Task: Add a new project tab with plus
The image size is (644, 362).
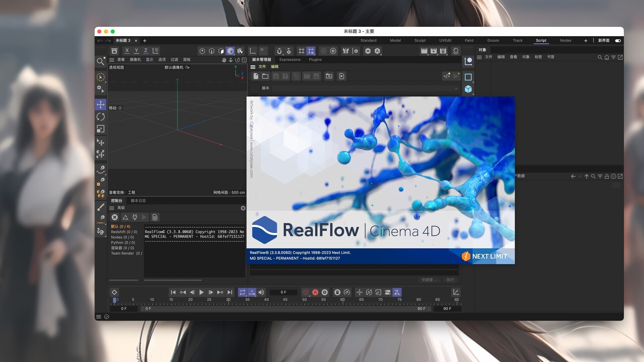Action: [x=145, y=41]
